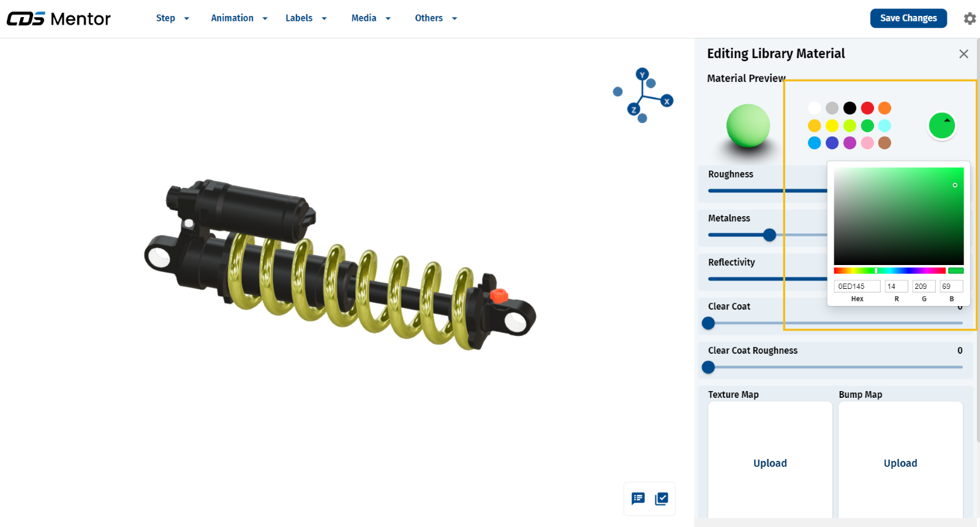Open the Others menu
The image size is (980, 527).
pyautogui.click(x=435, y=18)
